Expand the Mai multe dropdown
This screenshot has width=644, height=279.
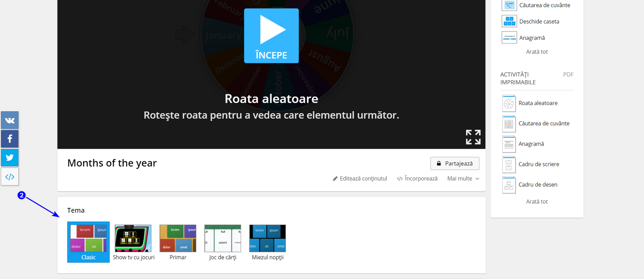463,179
